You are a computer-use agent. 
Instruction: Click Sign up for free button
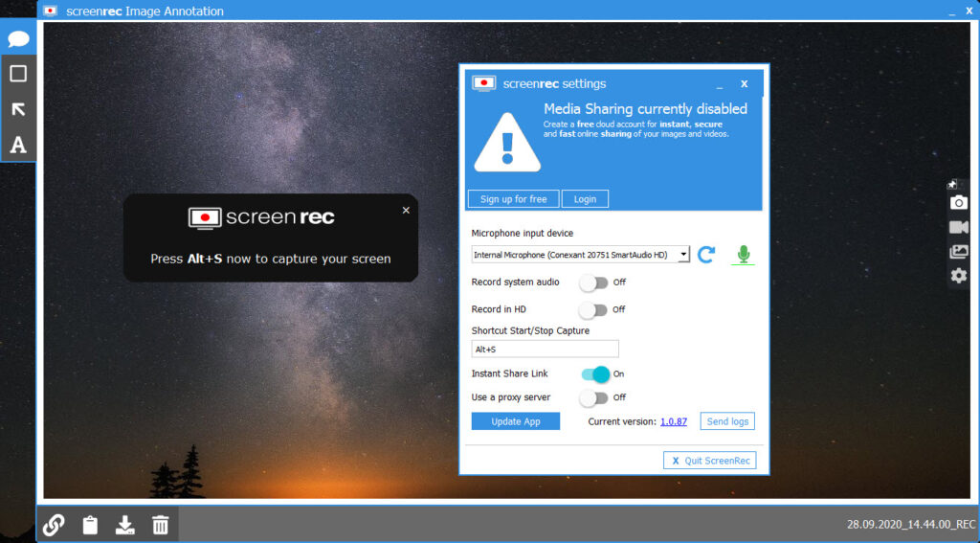(513, 199)
